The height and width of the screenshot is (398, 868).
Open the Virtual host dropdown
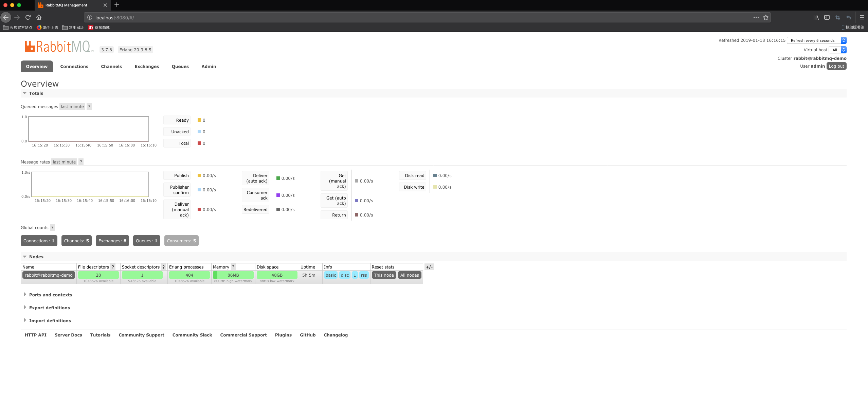point(837,50)
